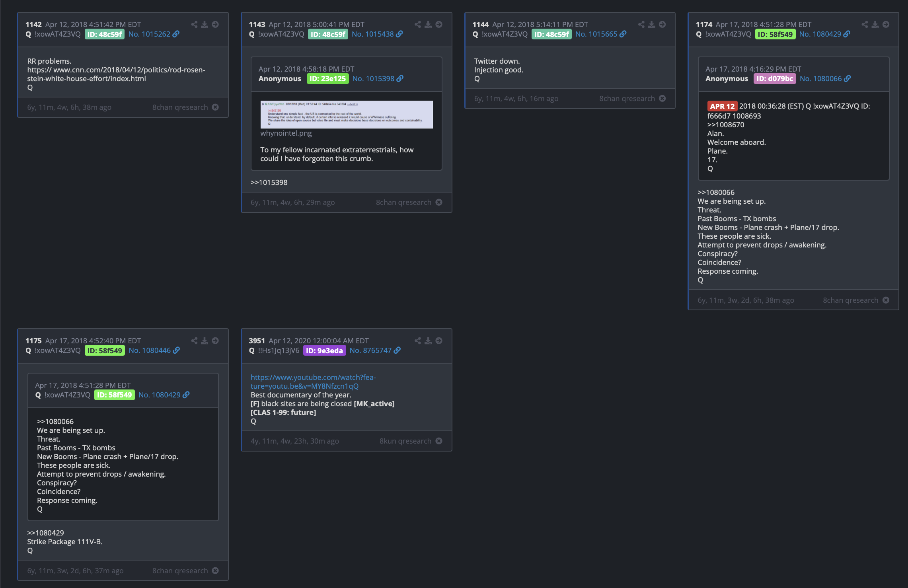Click whynointel.png filename
The image size is (908, 588).
(286, 133)
